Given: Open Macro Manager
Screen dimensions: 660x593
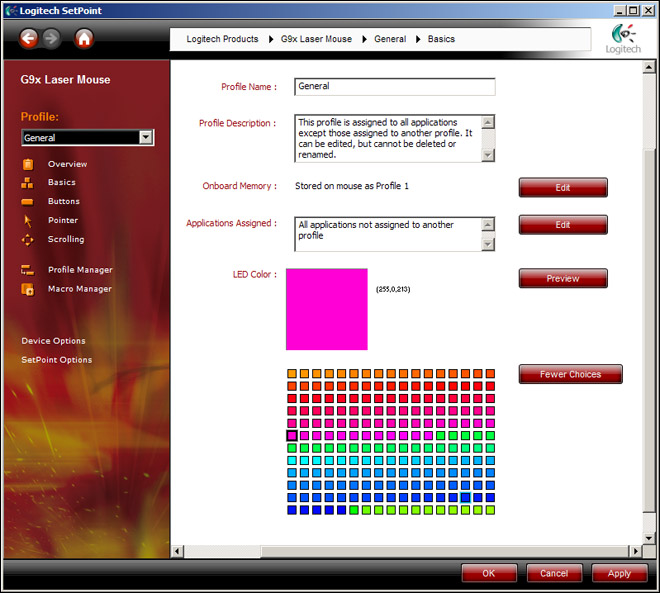Looking at the screenshot, I should coord(80,289).
